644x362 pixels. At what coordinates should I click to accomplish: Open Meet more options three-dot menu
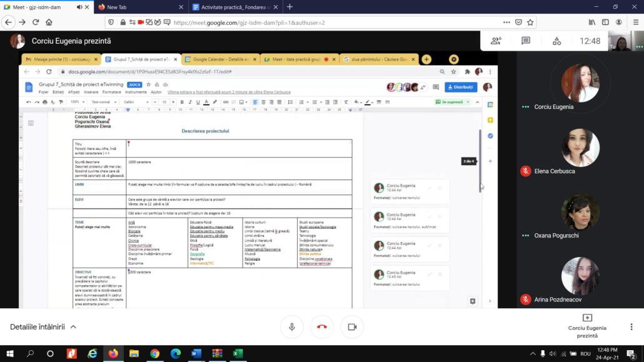(631, 327)
